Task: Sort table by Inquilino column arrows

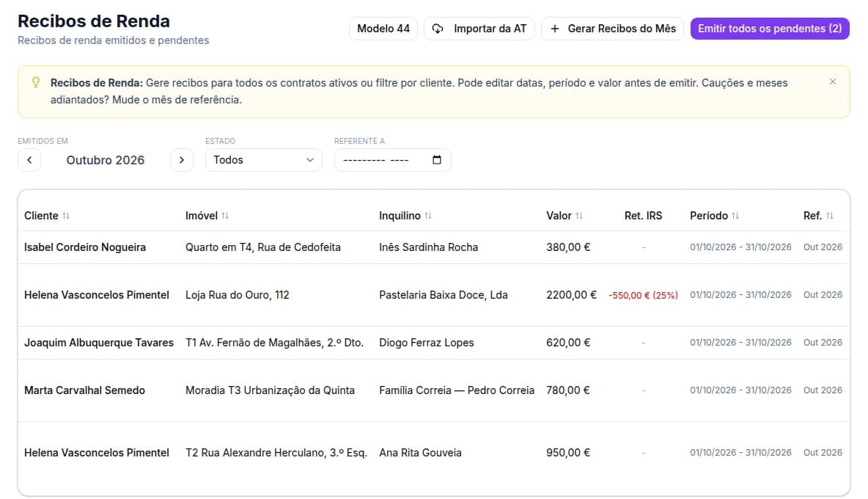Action: click(428, 216)
